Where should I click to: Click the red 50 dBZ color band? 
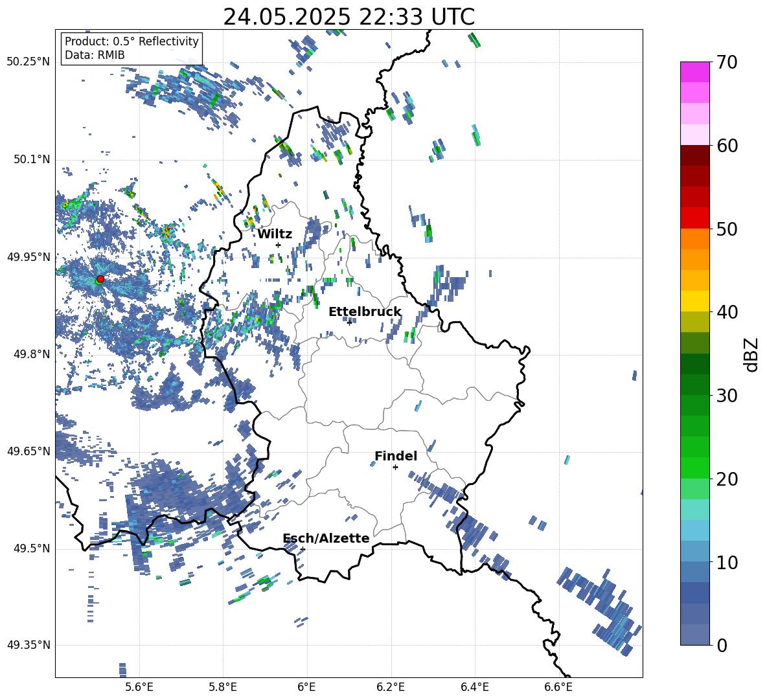point(694,218)
